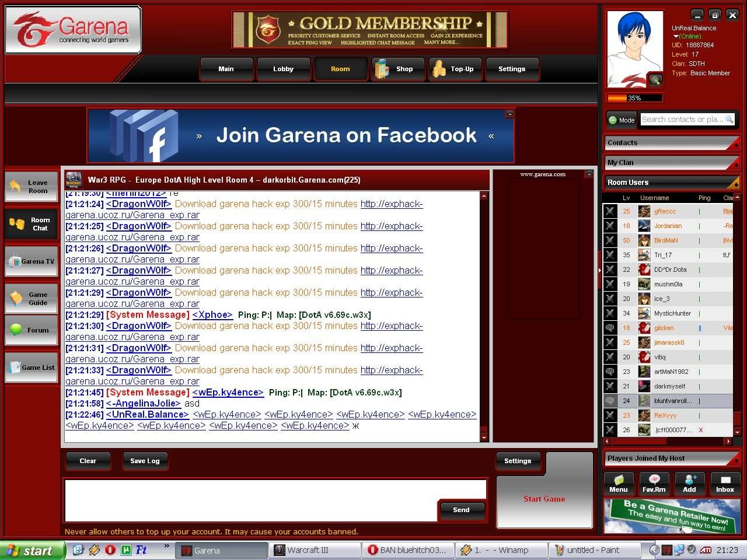This screenshot has height=560, width=747.
Task: Go to the Main tab
Action: tap(226, 69)
